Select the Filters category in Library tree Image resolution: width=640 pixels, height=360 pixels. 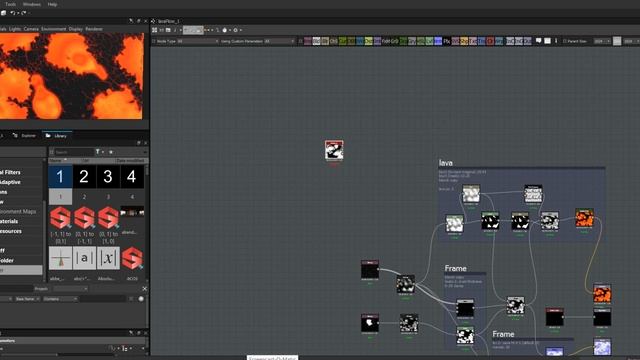(10, 172)
